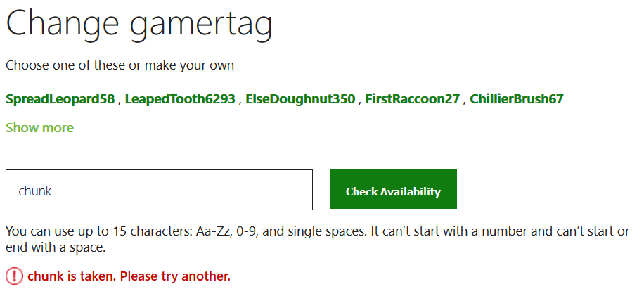Select the ElseDoughnut350 suggested gamertag

tap(300, 99)
